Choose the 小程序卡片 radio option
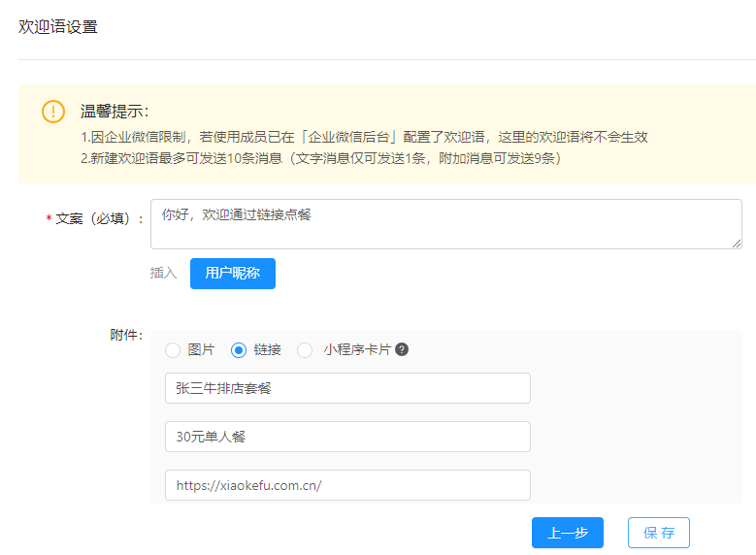This screenshot has height=555, width=756. click(305, 350)
